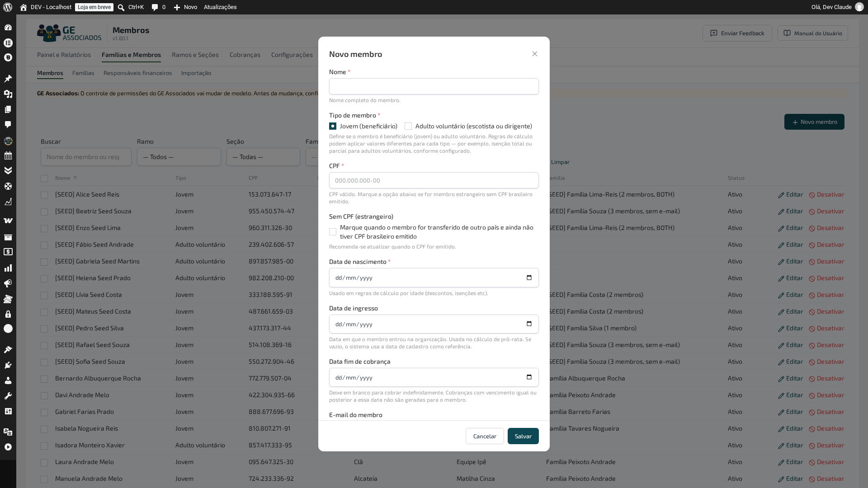This screenshot has width=868, height=488.
Task: Open the WooCommerce W icon in sidebar
Action: 8,221
